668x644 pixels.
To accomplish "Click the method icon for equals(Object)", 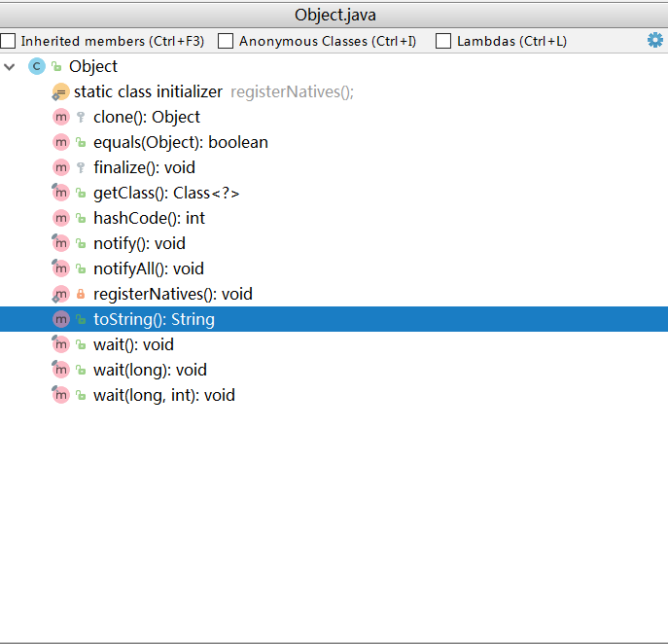I will pos(61,142).
